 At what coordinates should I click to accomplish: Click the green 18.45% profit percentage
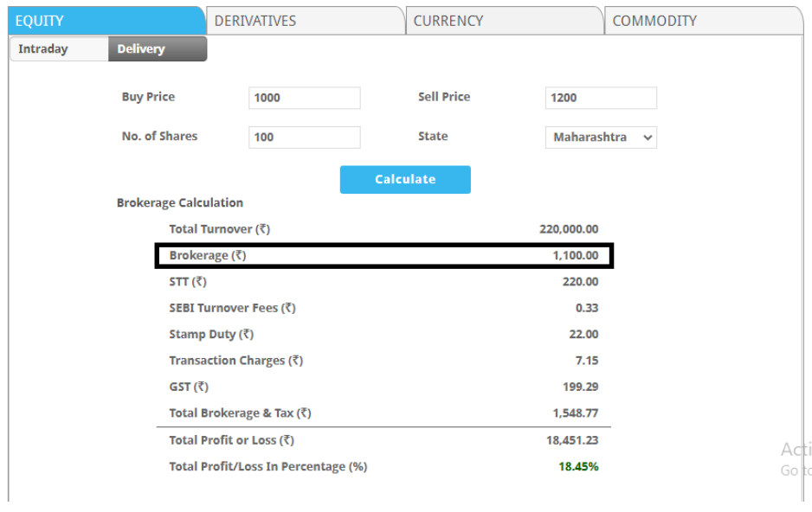coord(578,467)
